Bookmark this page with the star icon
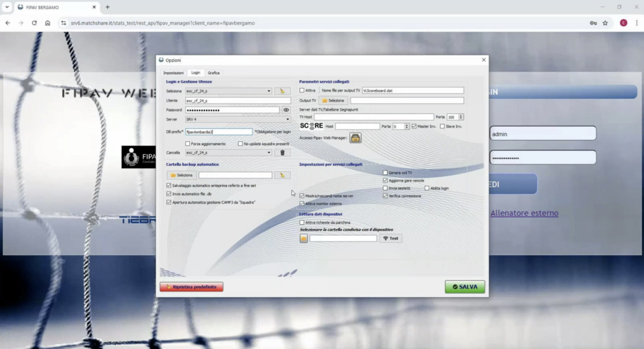The image size is (644, 349). coord(605,23)
